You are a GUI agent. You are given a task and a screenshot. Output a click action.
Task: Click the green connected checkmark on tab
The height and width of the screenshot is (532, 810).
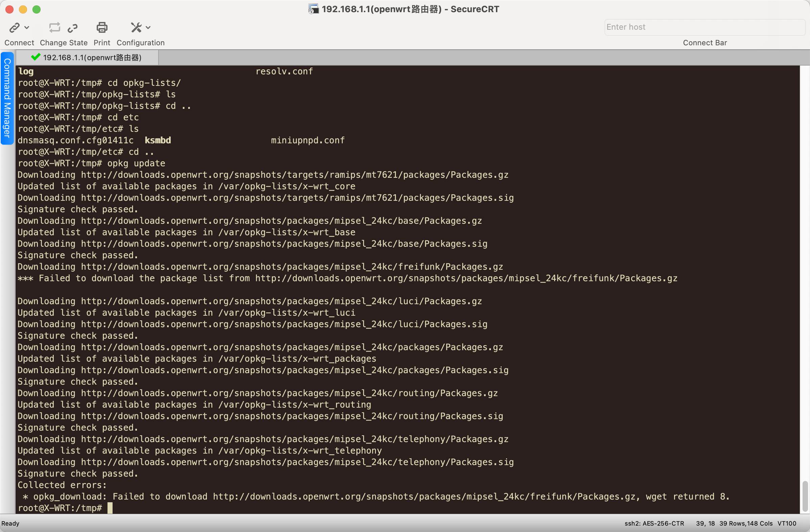(35, 57)
